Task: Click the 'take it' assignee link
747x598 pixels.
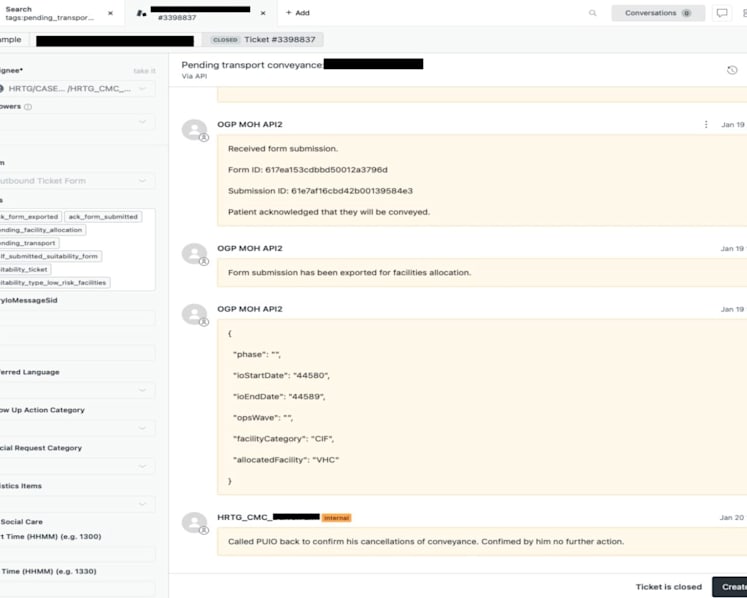Action: click(144, 71)
